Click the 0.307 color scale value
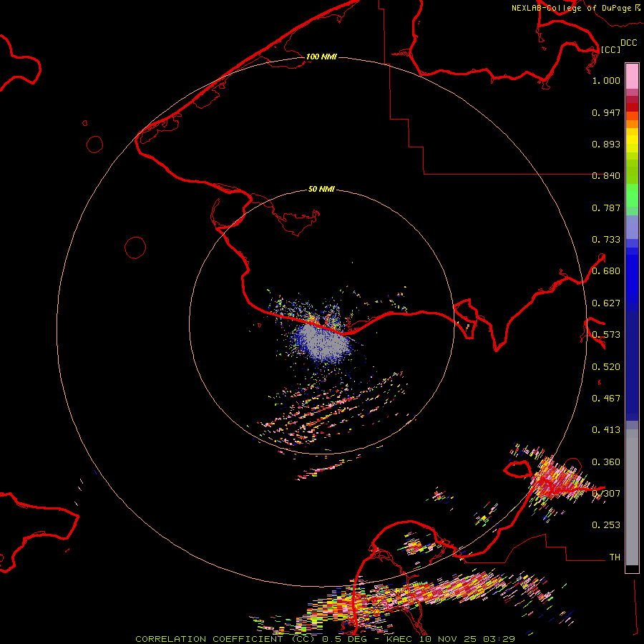This screenshot has height=644, width=644. (606, 494)
